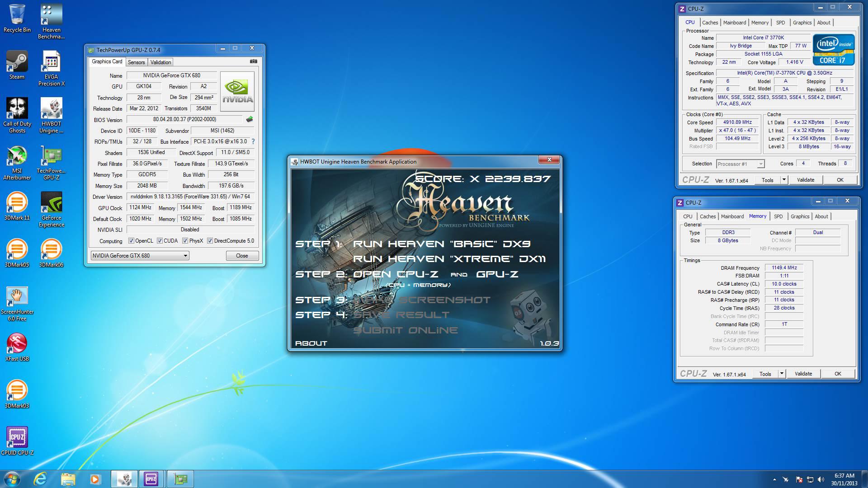The height and width of the screenshot is (488, 868).
Task: Select the XFast USB desktop icon
Action: pos(17,347)
